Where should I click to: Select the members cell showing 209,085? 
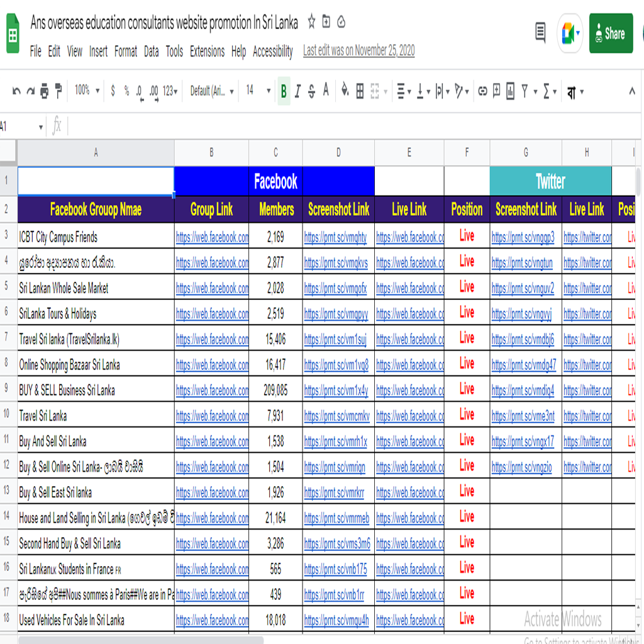coord(275,390)
